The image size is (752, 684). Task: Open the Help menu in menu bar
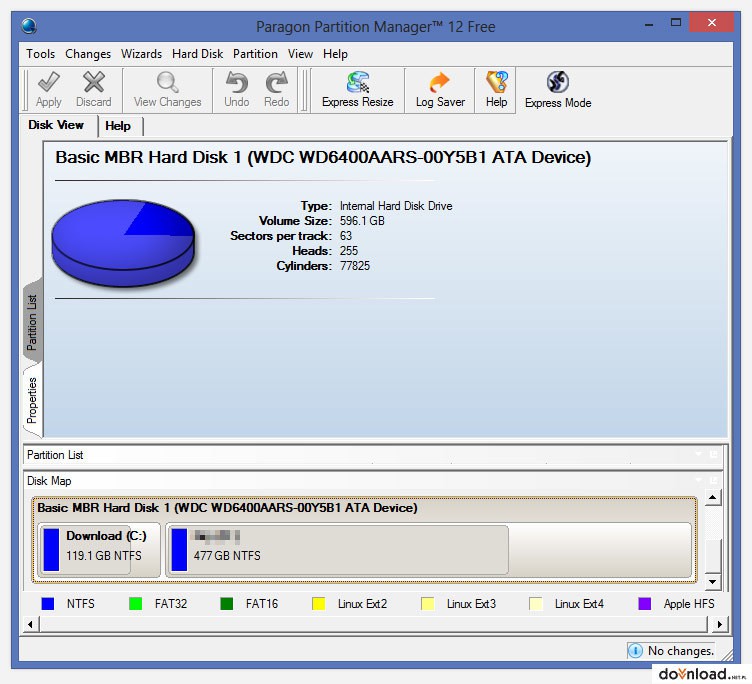[335, 54]
